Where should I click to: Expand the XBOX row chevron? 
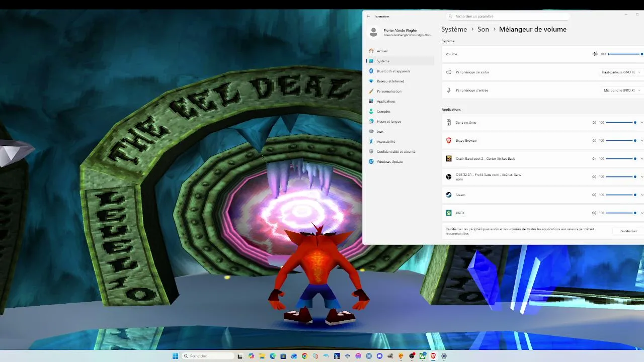[x=641, y=213]
